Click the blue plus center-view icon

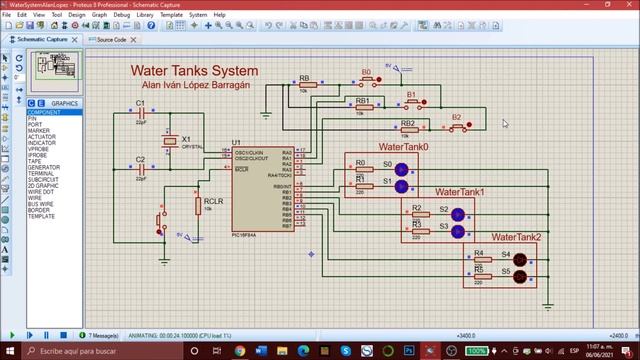click(208, 25)
